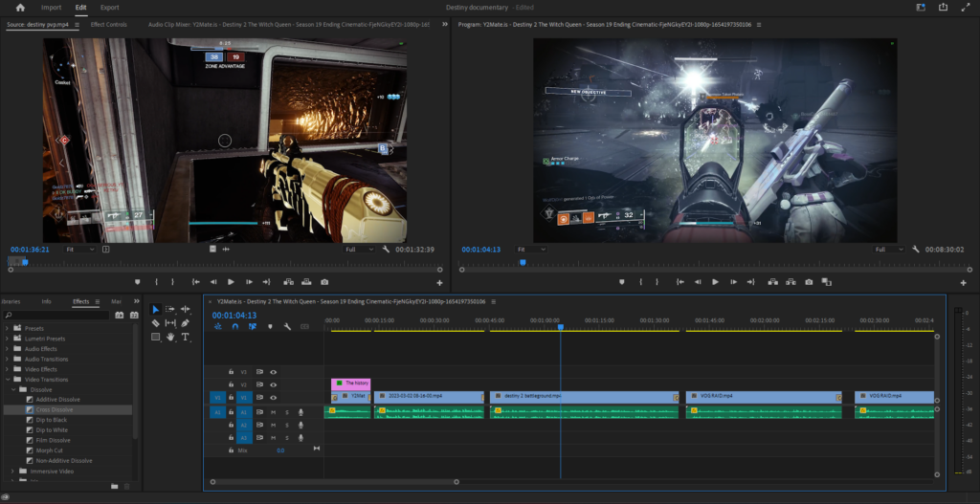980x504 pixels.
Task: Toggle Linked Selection in the timeline
Action: pyautogui.click(x=253, y=326)
